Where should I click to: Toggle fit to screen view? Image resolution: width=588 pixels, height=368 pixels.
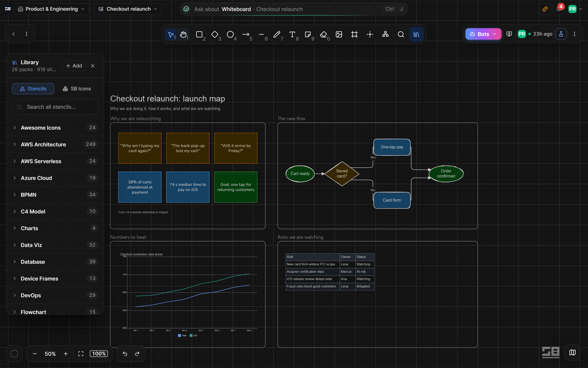81,354
